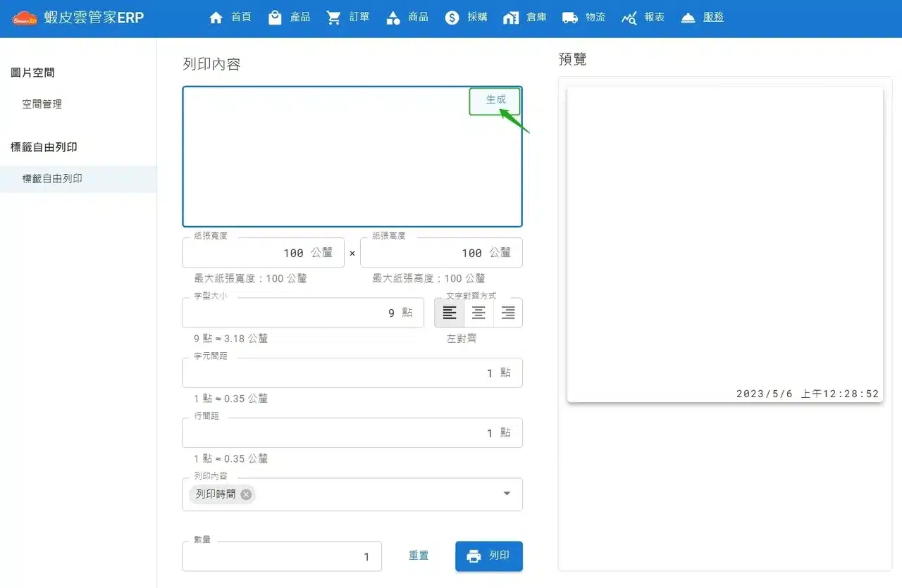Screen dimensions: 902x588
Task: Click the 預覽 heading
Action: (x=572, y=59)
